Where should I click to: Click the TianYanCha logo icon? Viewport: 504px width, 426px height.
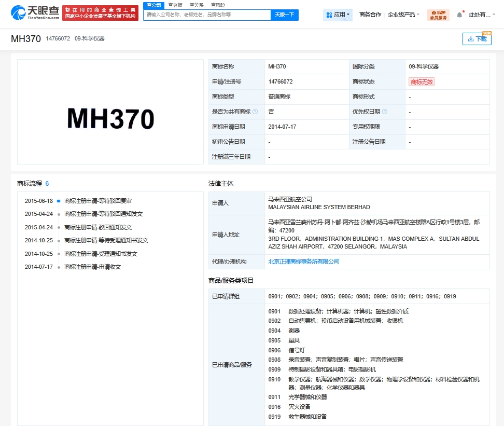(x=20, y=13)
